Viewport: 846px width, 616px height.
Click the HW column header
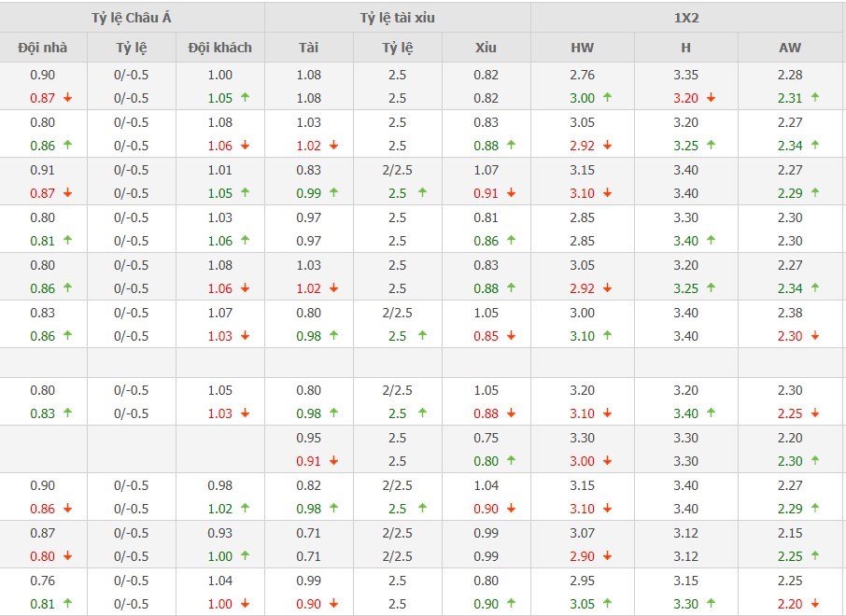[x=582, y=48]
